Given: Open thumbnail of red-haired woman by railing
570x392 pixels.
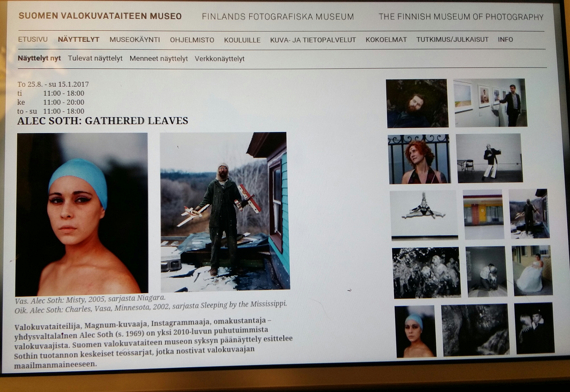Looking at the screenshot, I should (419, 159).
